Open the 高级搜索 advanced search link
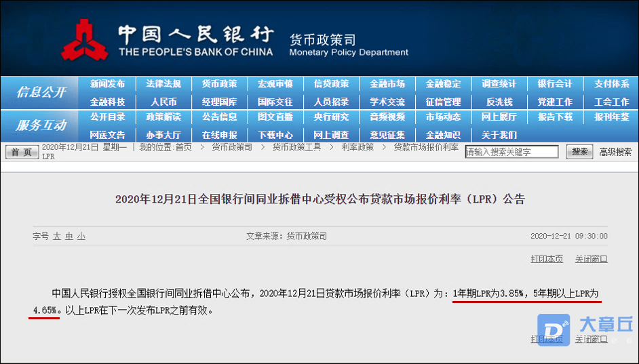Screen dimensions: 639x364 pos(615,153)
